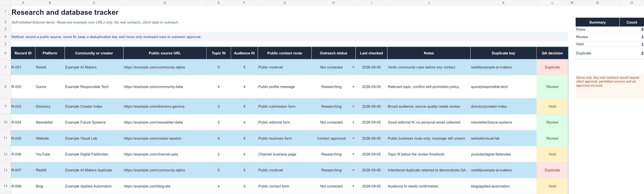644x194 pixels.
Task: Select the 'Hold' QA cell for R-008
Action: 552,186
